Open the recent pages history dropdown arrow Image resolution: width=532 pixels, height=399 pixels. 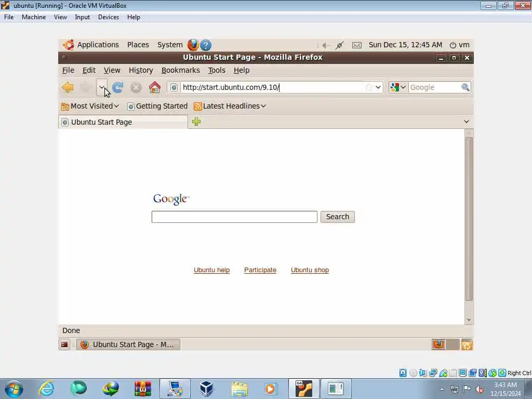[101, 87]
